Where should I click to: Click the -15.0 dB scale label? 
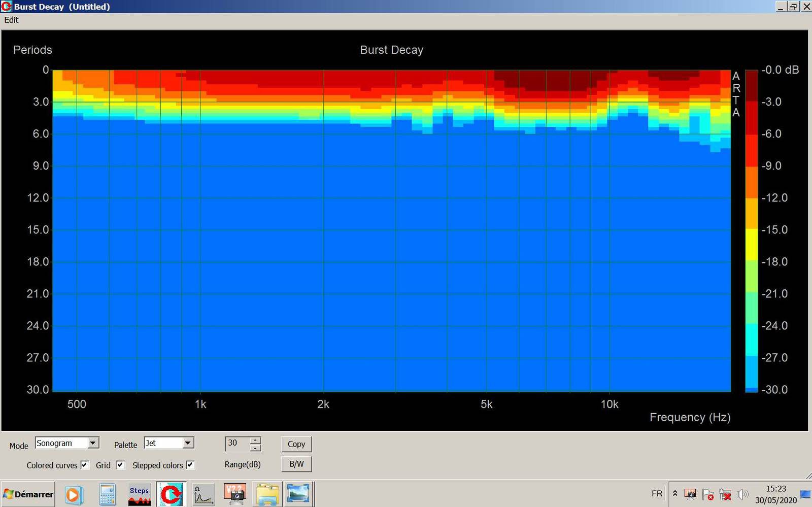tap(774, 230)
